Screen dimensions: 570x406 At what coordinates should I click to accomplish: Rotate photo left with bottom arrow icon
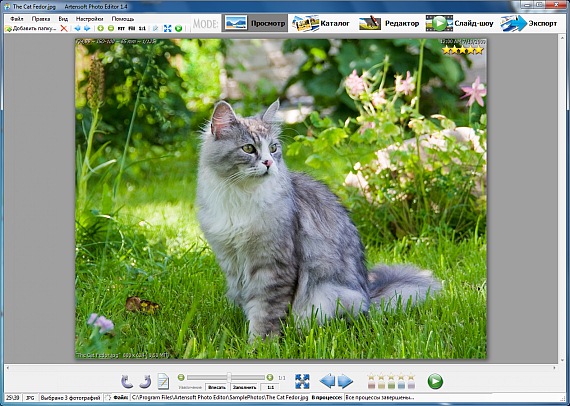(x=127, y=381)
